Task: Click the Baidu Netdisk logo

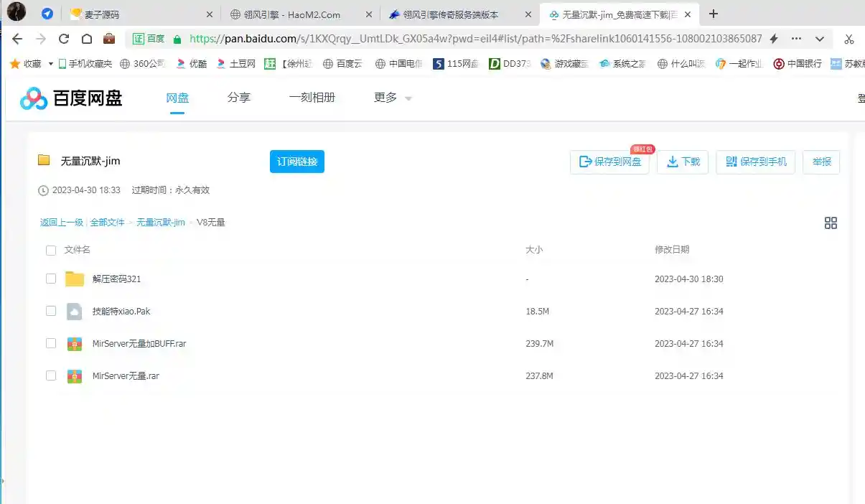Action: (71, 98)
